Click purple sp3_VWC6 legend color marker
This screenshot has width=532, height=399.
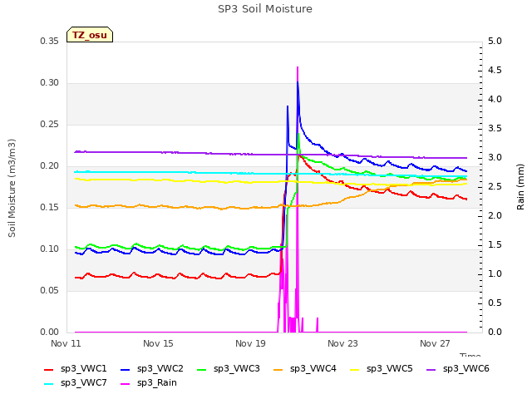(431, 369)
